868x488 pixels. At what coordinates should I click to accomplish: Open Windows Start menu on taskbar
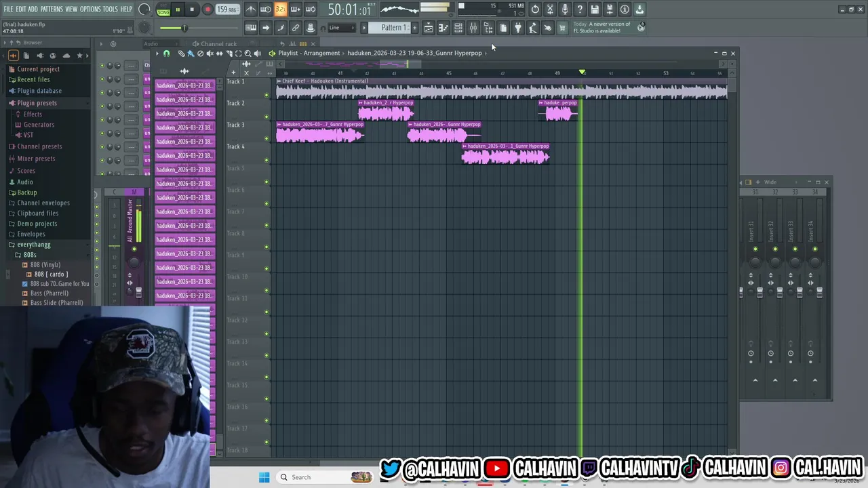tap(264, 477)
